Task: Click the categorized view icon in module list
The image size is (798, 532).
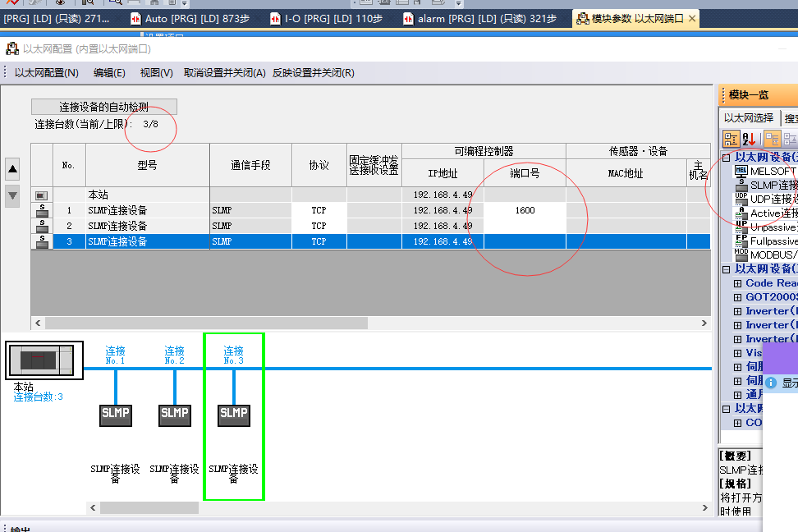Action: point(731,139)
